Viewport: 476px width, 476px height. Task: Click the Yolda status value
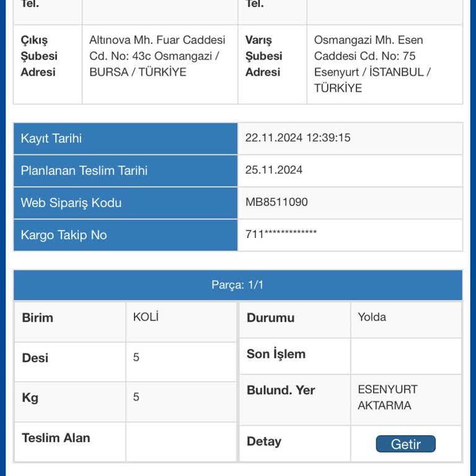pyautogui.click(x=372, y=317)
